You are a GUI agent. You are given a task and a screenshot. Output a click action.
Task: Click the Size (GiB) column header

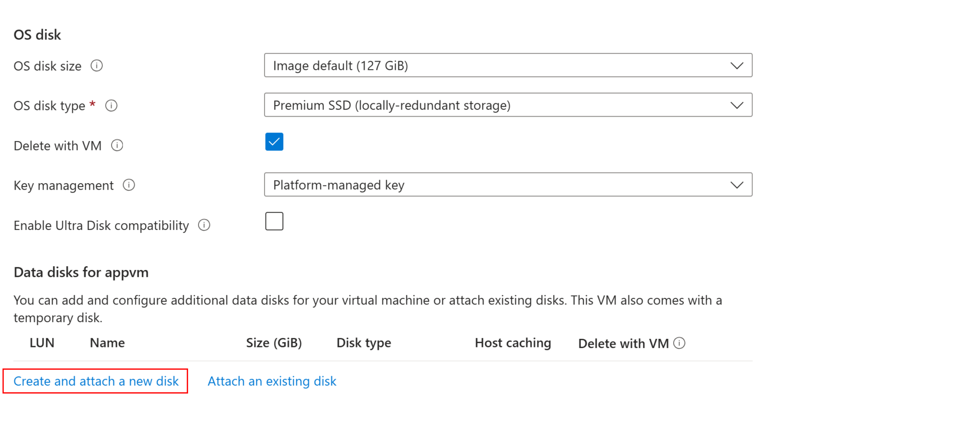click(x=274, y=343)
